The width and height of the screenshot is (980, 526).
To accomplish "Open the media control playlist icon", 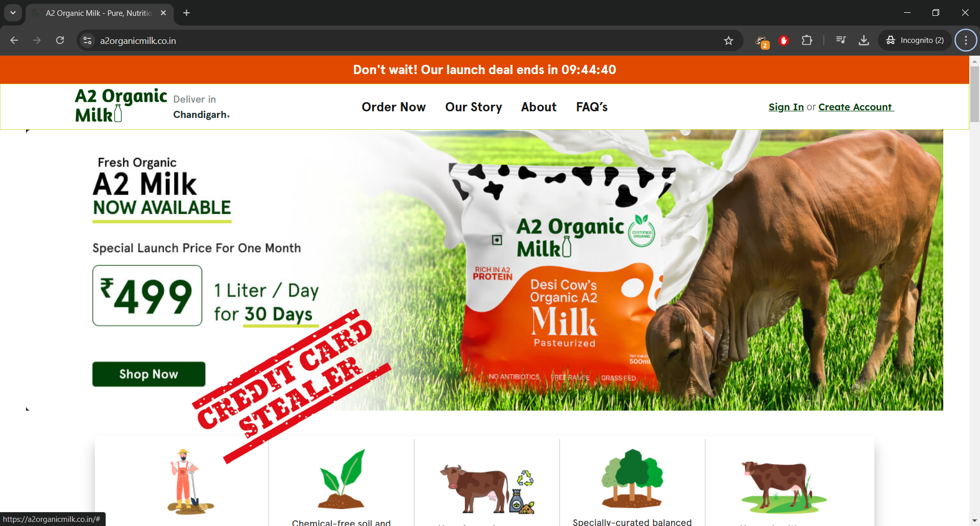I will (841, 40).
